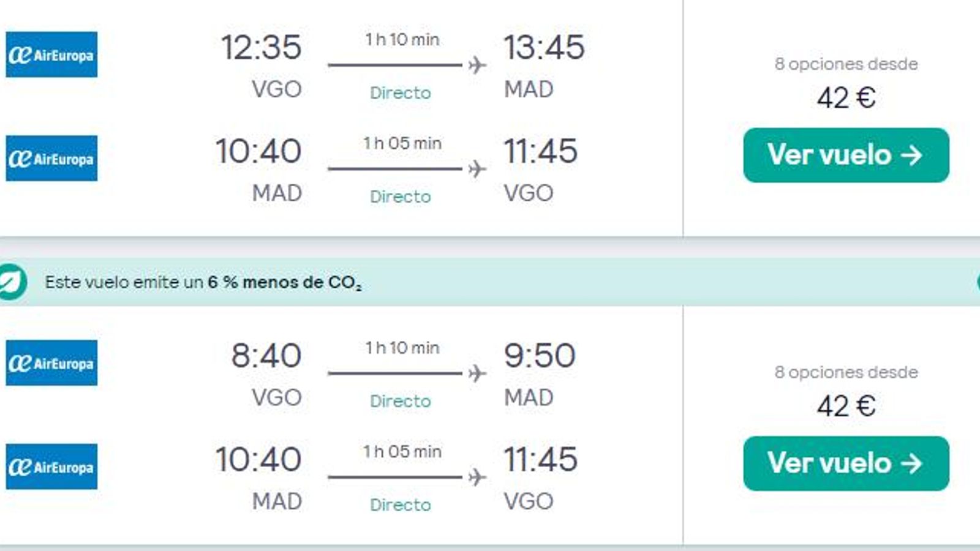980x551 pixels.
Task: Click the 42 € price of the bottom result
Action: click(x=846, y=407)
